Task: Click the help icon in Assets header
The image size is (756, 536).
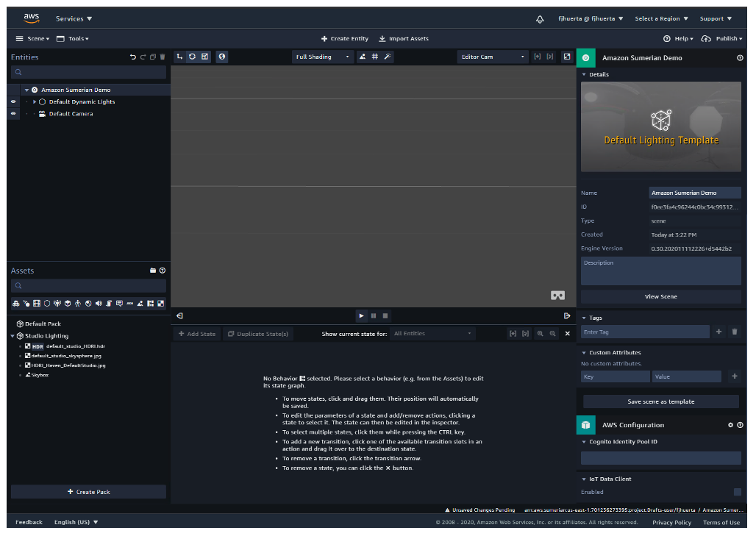Action: point(163,271)
